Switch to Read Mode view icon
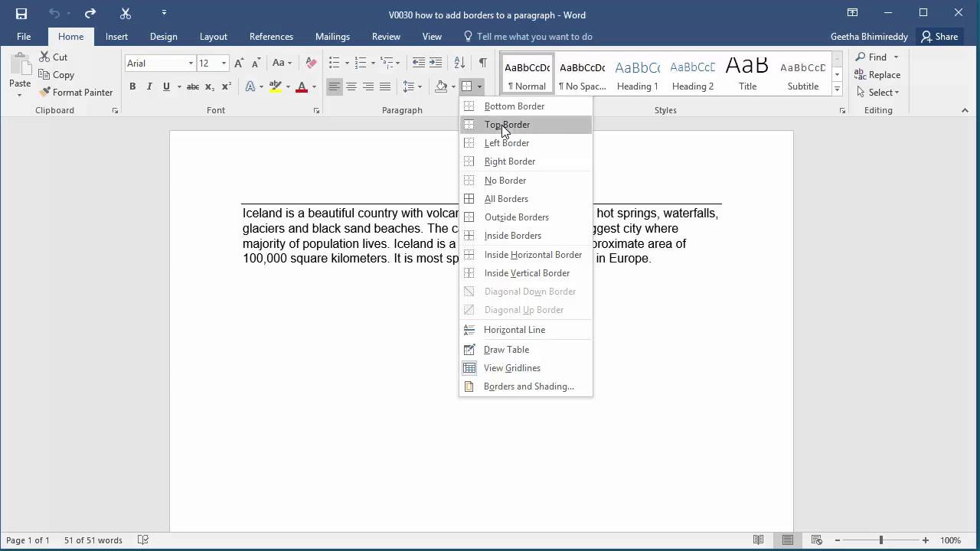980x551 pixels. [x=758, y=540]
